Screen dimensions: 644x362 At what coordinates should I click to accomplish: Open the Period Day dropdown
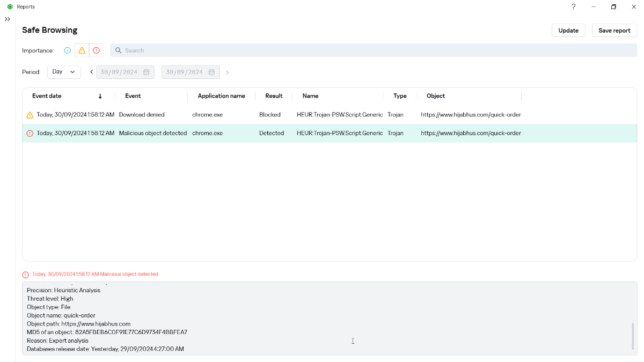click(x=64, y=72)
